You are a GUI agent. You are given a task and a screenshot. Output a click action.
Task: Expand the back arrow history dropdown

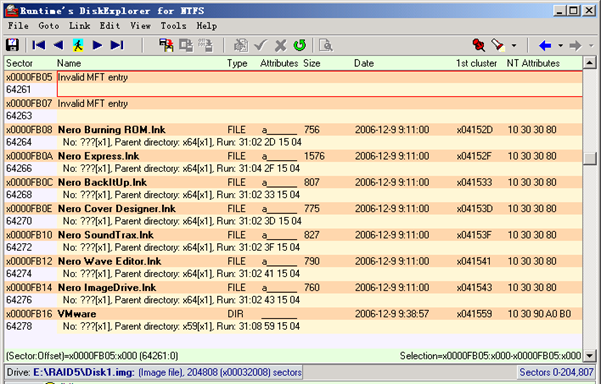click(x=560, y=46)
